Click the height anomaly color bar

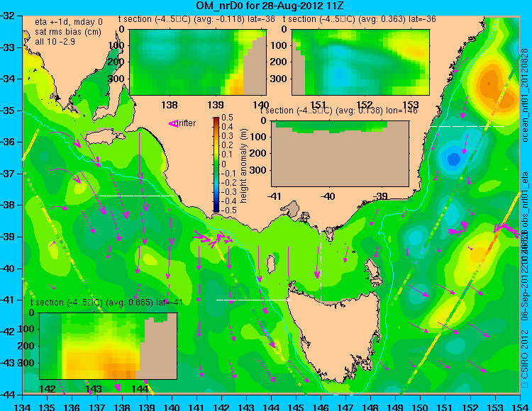coord(216,164)
